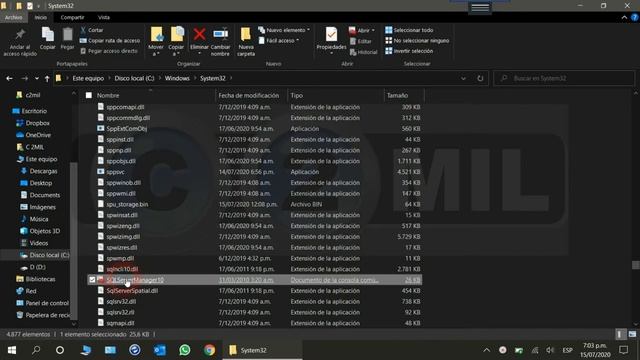Collapse the ribbon with the chevron

(624, 18)
